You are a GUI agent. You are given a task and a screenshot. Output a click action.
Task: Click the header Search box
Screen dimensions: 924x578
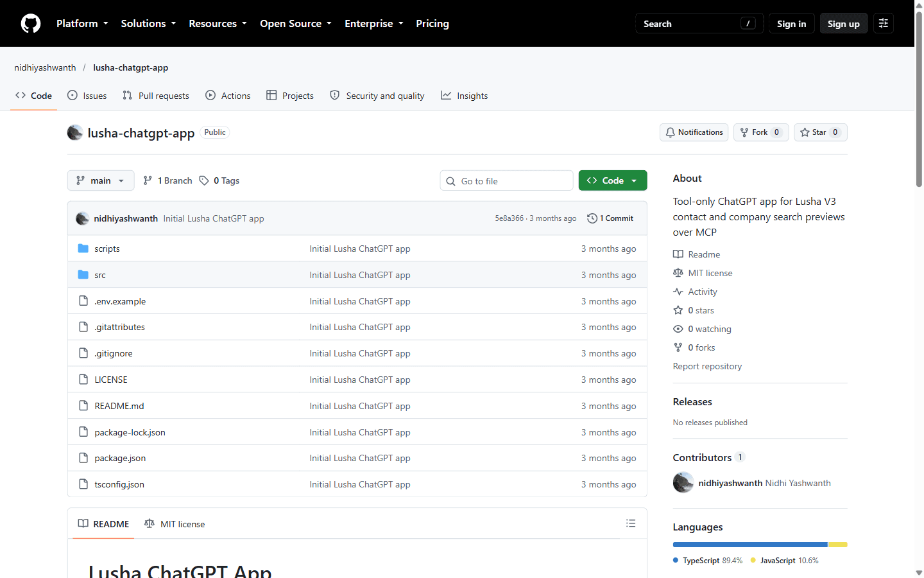click(699, 23)
